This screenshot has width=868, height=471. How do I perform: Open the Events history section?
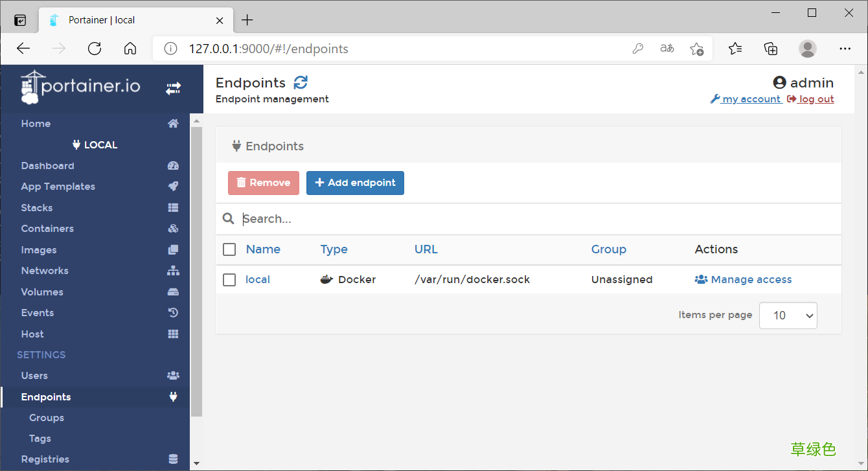(x=37, y=312)
